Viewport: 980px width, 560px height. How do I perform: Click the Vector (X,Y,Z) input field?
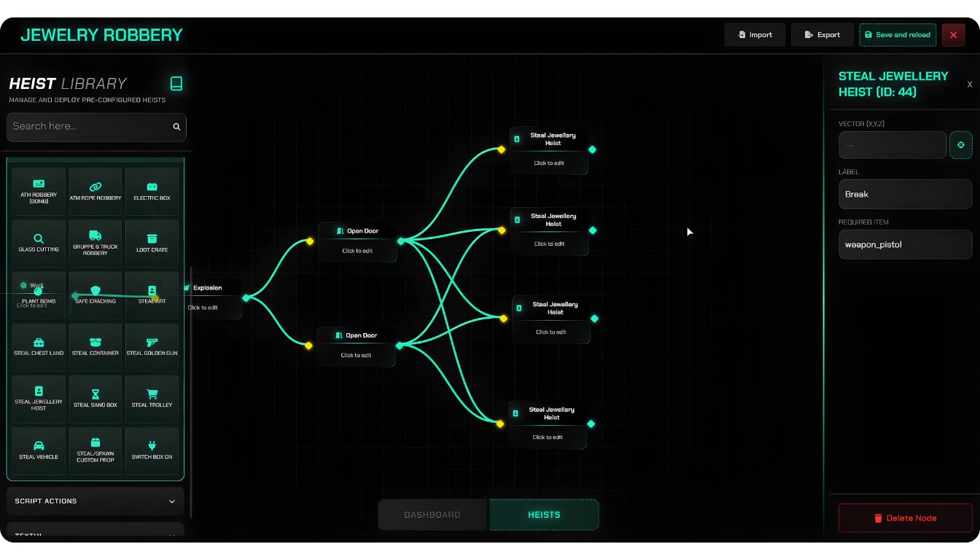click(892, 145)
